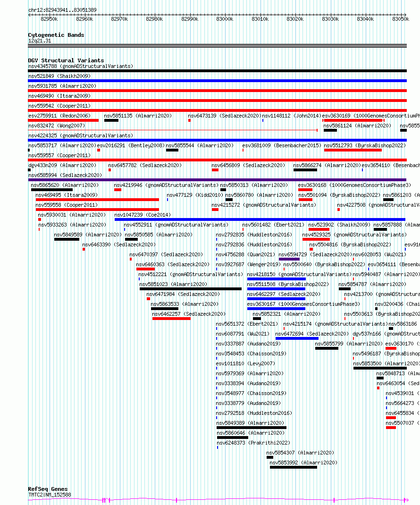Image resolution: width=420 pixels, height=505 pixels.
Task: Select nsv469495 (Itsara2009) label
Action: [67, 195]
